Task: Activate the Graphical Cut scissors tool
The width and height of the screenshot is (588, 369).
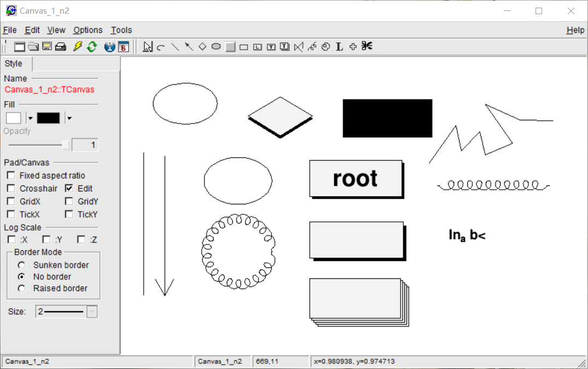Action: [367, 47]
